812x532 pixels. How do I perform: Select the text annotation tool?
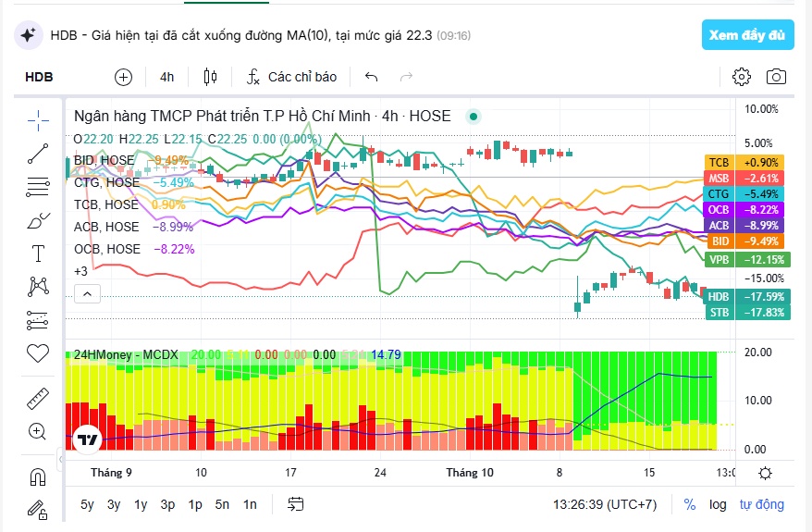(38, 254)
